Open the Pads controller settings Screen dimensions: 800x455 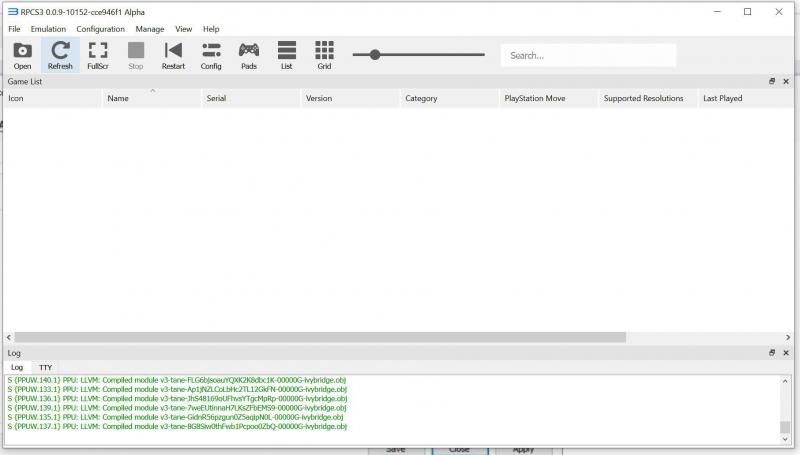[x=248, y=55]
